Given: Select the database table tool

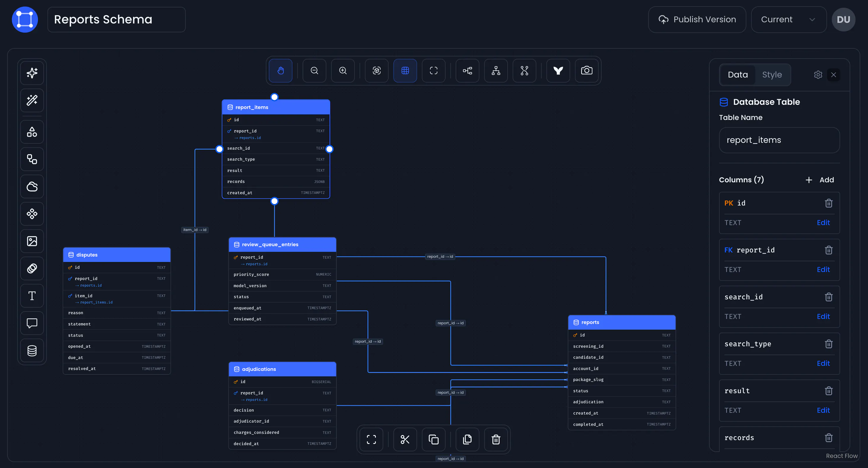Looking at the screenshot, I should [x=32, y=350].
